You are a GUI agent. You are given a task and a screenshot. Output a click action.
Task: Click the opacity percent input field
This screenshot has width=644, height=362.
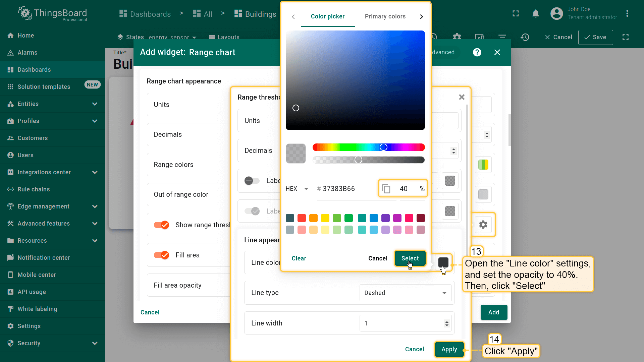tap(404, 189)
